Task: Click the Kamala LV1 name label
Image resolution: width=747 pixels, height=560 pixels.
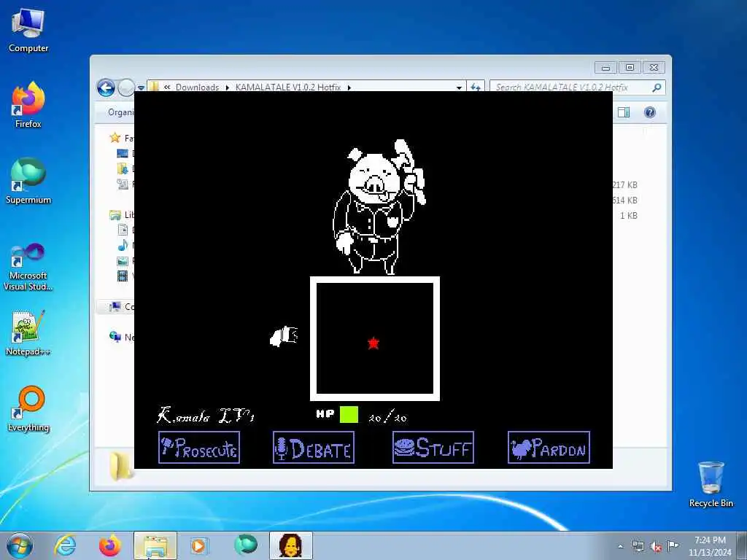Action: point(206,415)
